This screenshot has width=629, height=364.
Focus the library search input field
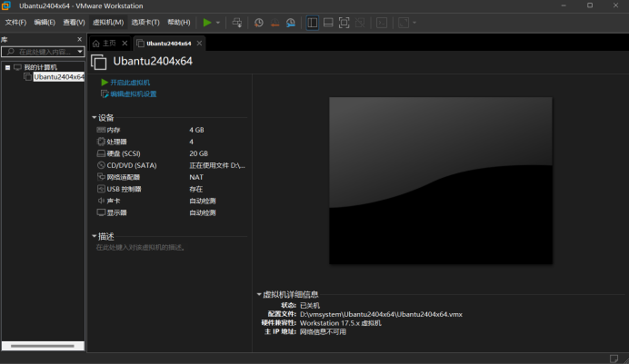coord(39,52)
